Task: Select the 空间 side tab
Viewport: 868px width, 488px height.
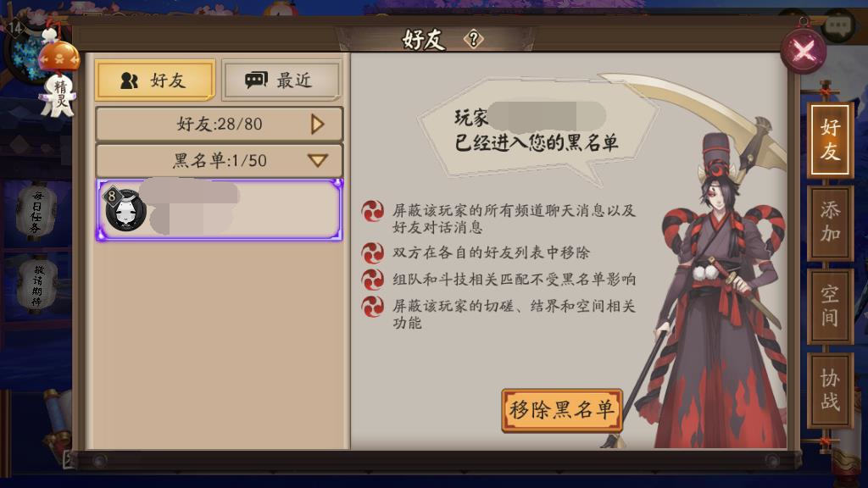Action: (830, 306)
